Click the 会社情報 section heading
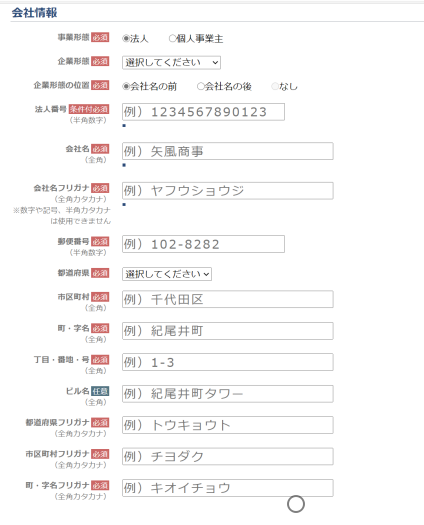The height and width of the screenshot is (525, 424). click(34, 13)
